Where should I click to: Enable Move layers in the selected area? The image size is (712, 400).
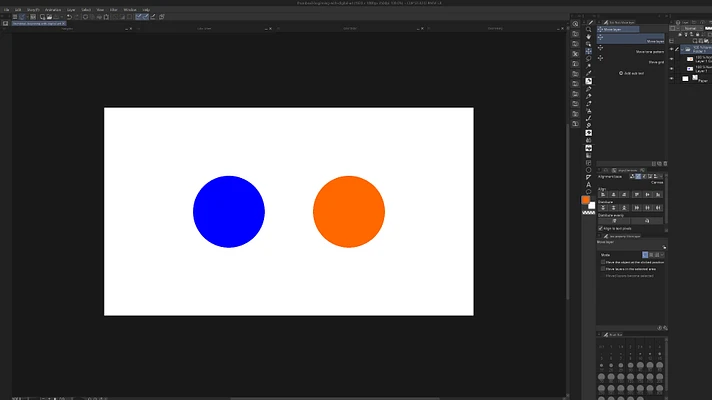[603, 269]
